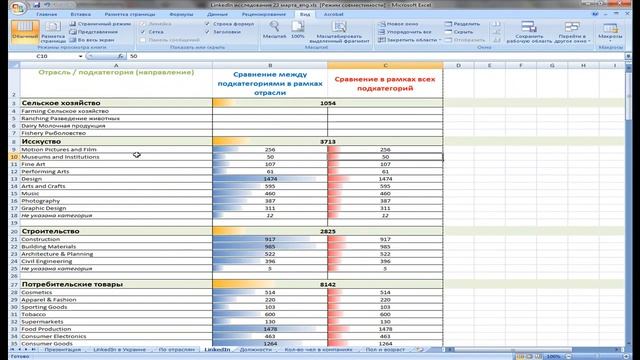This screenshot has height=360, width=640.
Task: Select the Искусство category cell
Action: (x=116, y=141)
